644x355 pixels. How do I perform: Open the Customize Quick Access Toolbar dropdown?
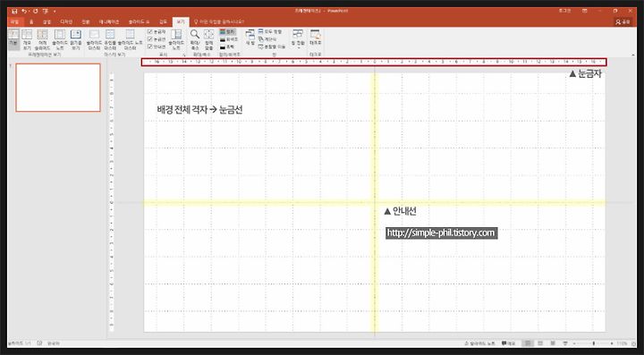[x=55, y=11]
